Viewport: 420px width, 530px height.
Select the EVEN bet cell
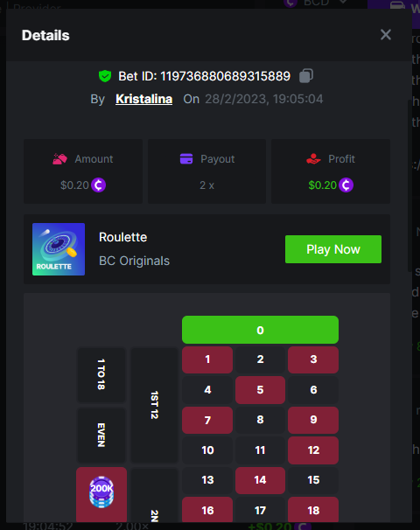(x=101, y=435)
